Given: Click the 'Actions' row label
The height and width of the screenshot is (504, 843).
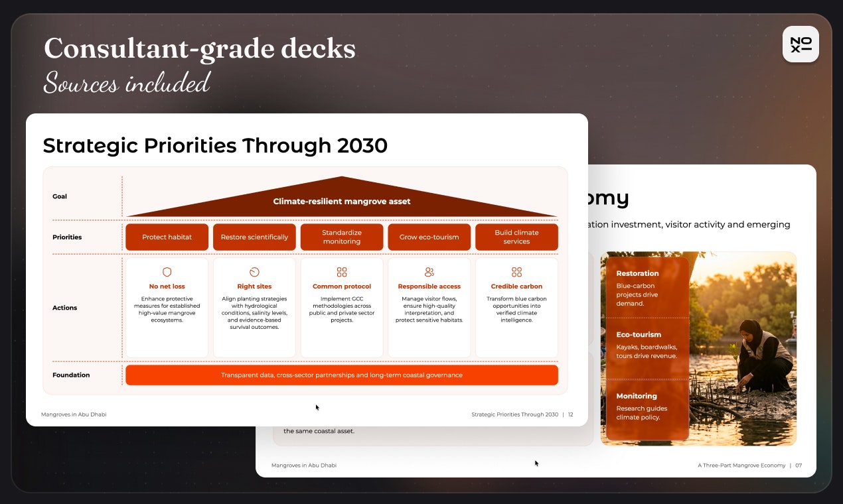Looking at the screenshot, I should click(65, 308).
